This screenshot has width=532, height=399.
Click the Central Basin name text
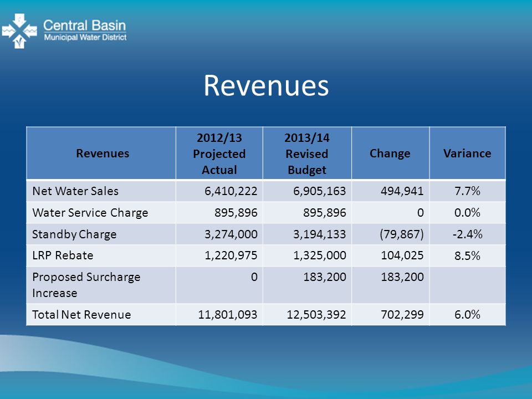pyautogui.click(x=84, y=25)
